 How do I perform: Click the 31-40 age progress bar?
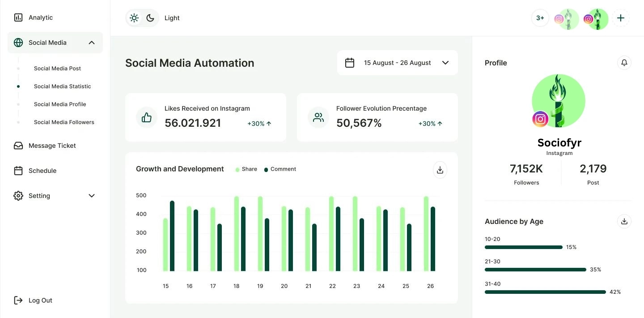tap(545, 292)
